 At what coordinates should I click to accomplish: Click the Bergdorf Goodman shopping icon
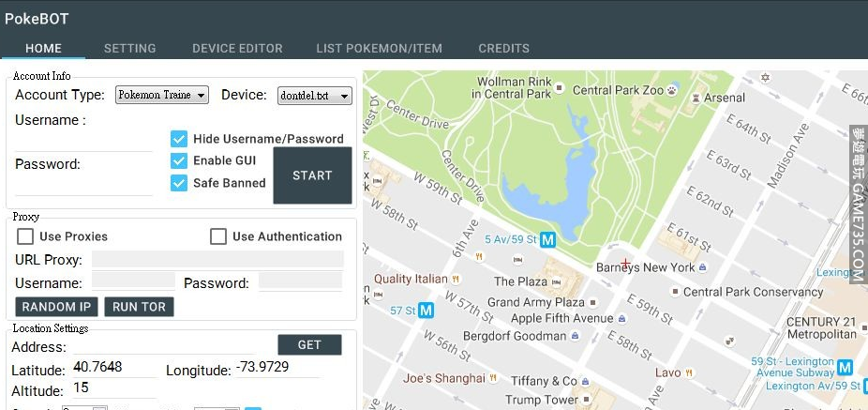coord(575,336)
